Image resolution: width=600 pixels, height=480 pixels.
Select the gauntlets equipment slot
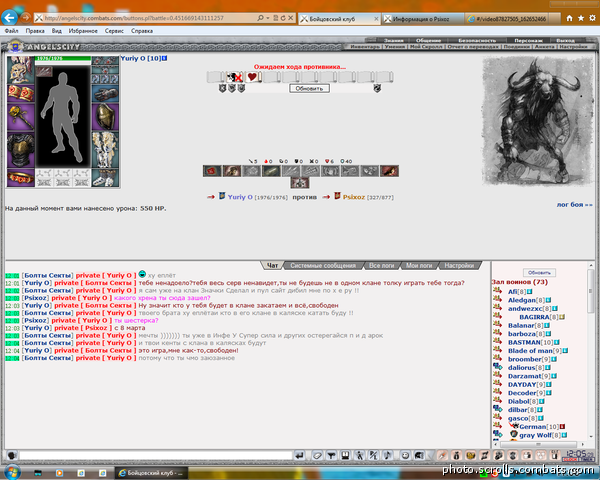[105, 94]
